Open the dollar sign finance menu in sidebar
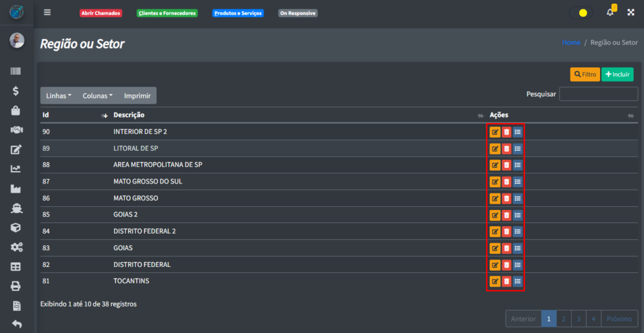The width and height of the screenshot is (644, 333). coord(16,91)
